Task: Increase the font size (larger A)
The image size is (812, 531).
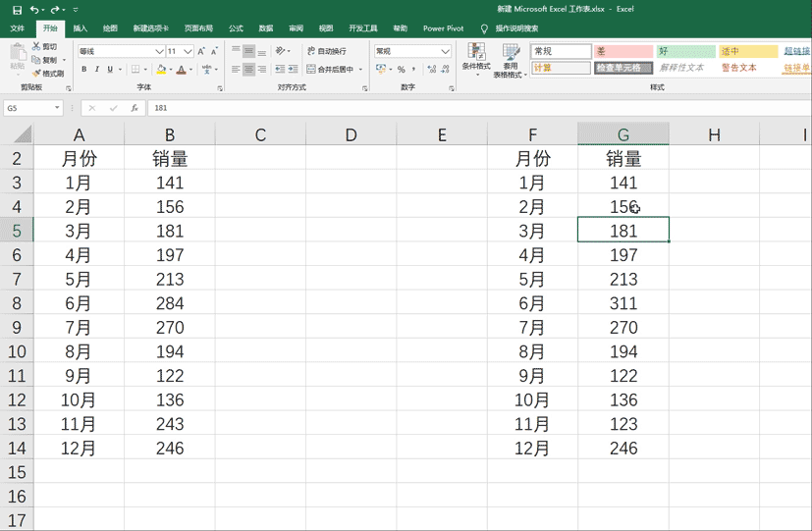Action: pos(201,51)
